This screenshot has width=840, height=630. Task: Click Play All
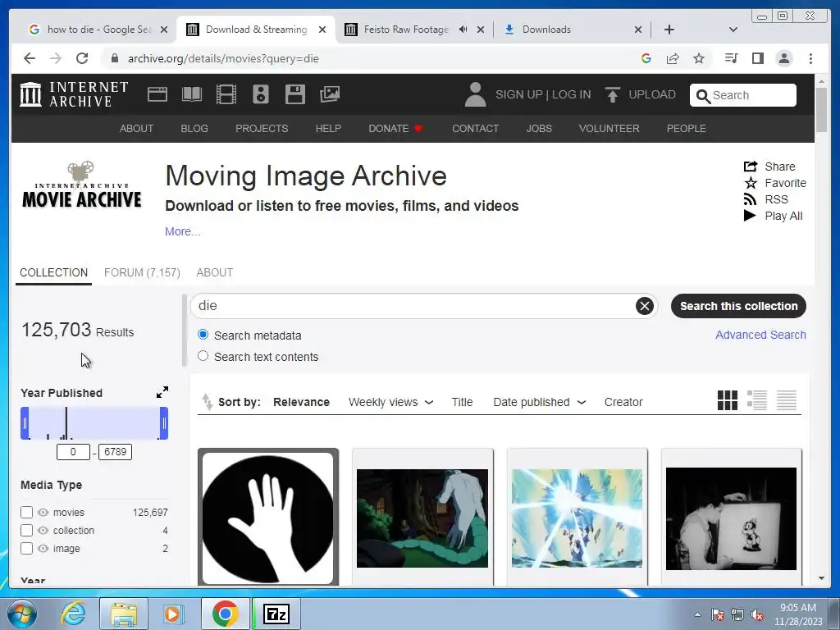(773, 216)
